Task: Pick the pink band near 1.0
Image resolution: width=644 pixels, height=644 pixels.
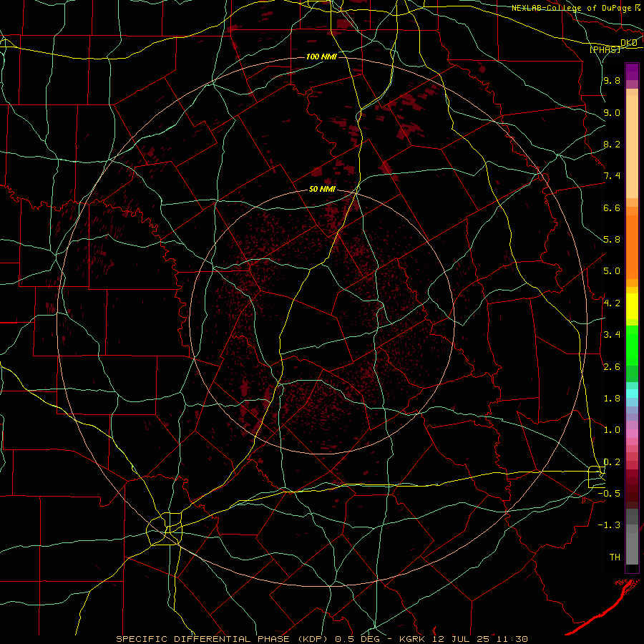Action: tap(632, 434)
